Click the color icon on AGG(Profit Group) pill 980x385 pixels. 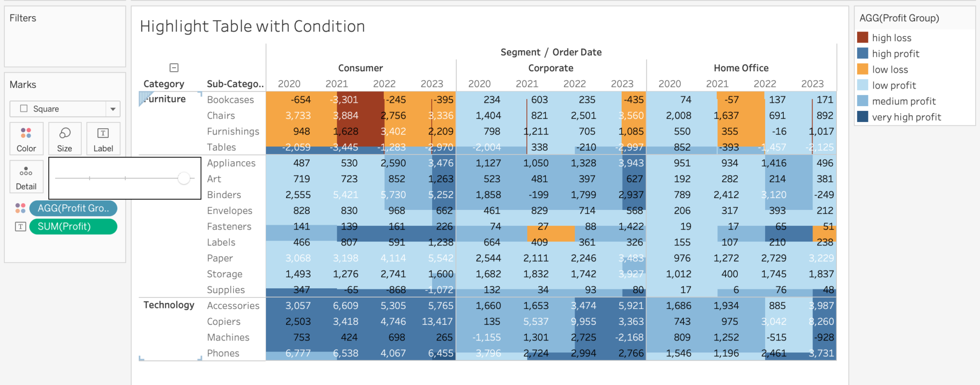point(20,208)
